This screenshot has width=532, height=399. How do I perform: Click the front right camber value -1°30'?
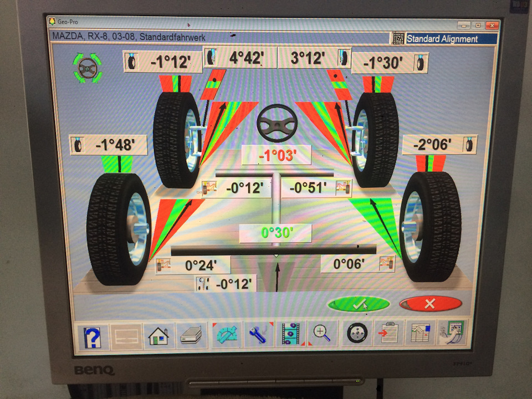click(383, 63)
